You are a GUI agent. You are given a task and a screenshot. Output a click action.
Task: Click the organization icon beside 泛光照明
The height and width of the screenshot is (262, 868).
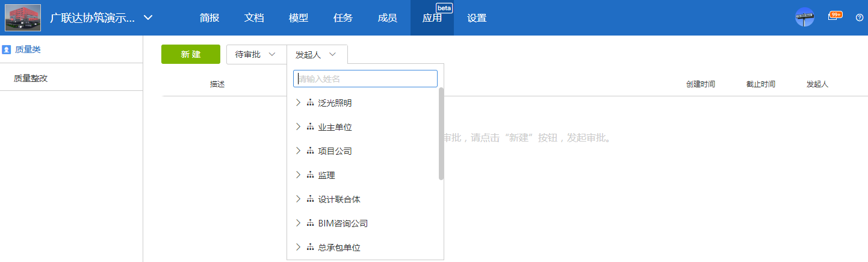pos(310,103)
